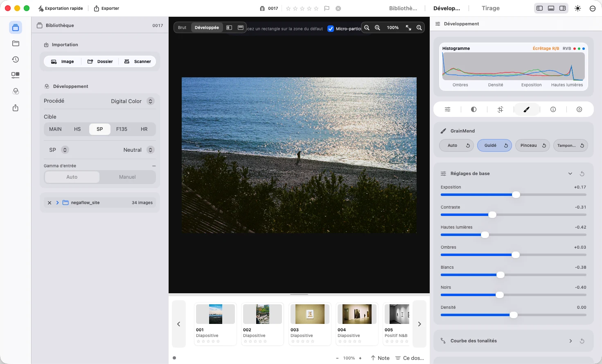
Task: Click the Pinceau GrainMend button
Action: coord(532,145)
